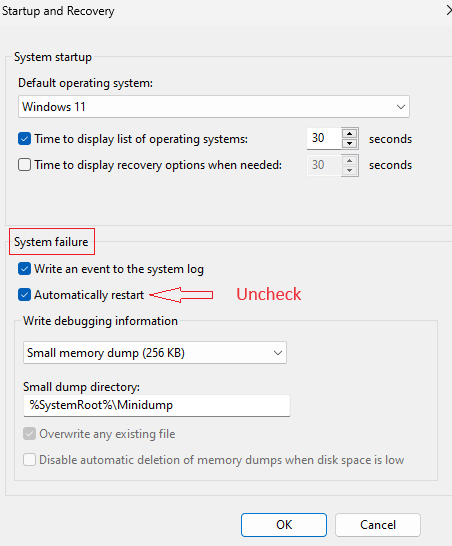Click the recovery options time up arrow
Viewport: 452px width, 546px height.
(x=350, y=160)
